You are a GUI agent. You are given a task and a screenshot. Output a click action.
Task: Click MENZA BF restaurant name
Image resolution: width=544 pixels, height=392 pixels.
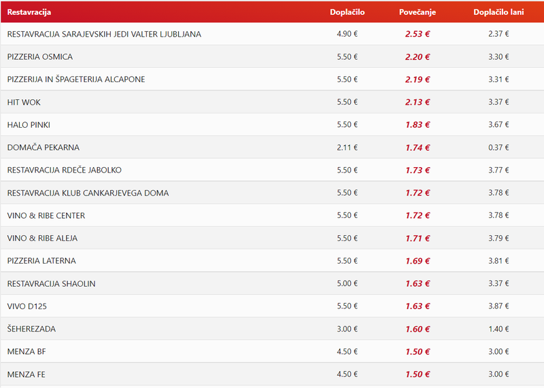click(x=27, y=351)
